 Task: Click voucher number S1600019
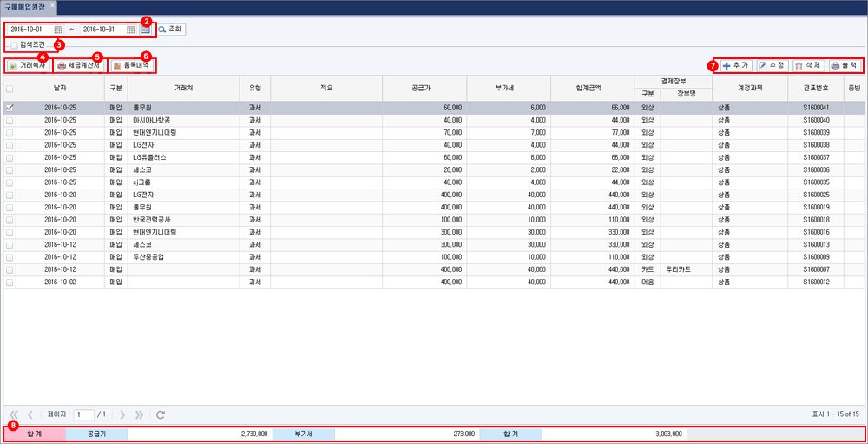[x=815, y=208]
